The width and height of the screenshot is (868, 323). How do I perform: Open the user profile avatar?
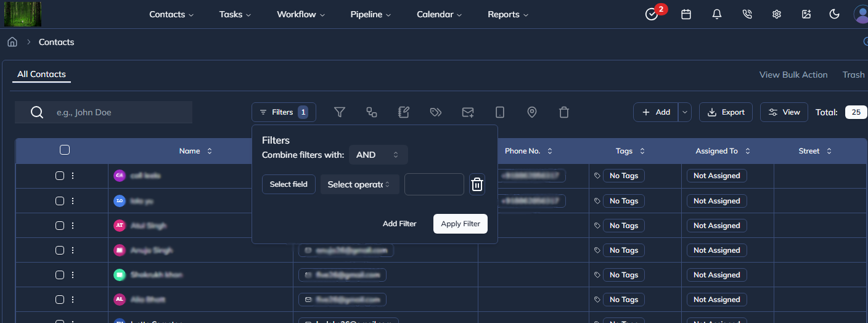(x=861, y=14)
